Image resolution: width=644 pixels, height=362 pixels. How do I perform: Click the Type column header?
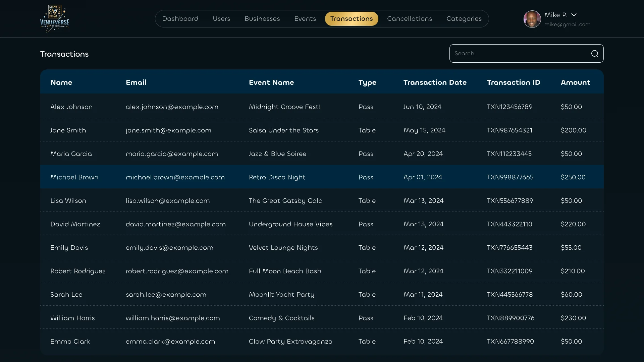click(x=367, y=83)
